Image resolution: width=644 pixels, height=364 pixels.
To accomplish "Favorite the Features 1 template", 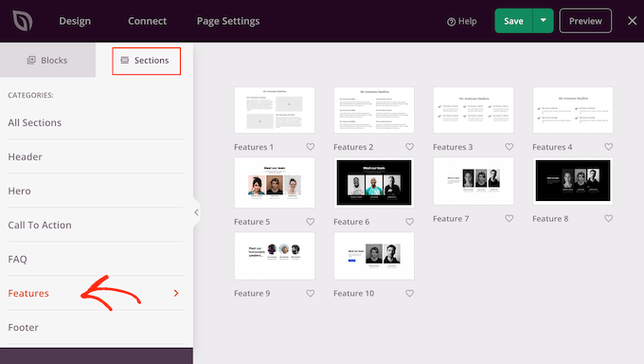I will click(x=310, y=147).
